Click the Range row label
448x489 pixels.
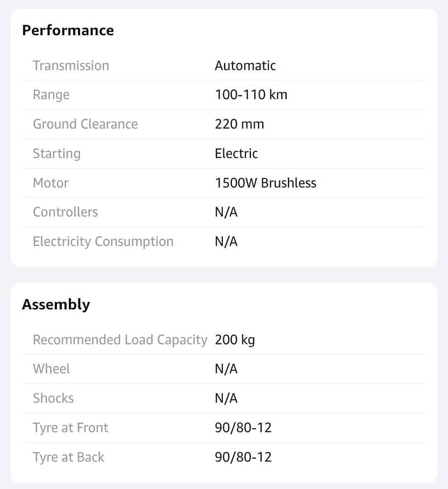[x=52, y=95]
